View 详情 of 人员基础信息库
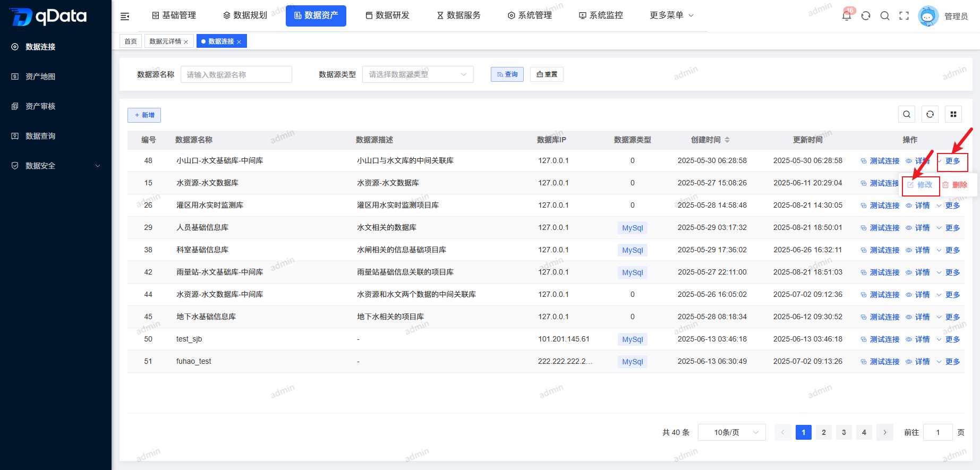This screenshot has height=470, width=980. pyautogui.click(x=918, y=228)
